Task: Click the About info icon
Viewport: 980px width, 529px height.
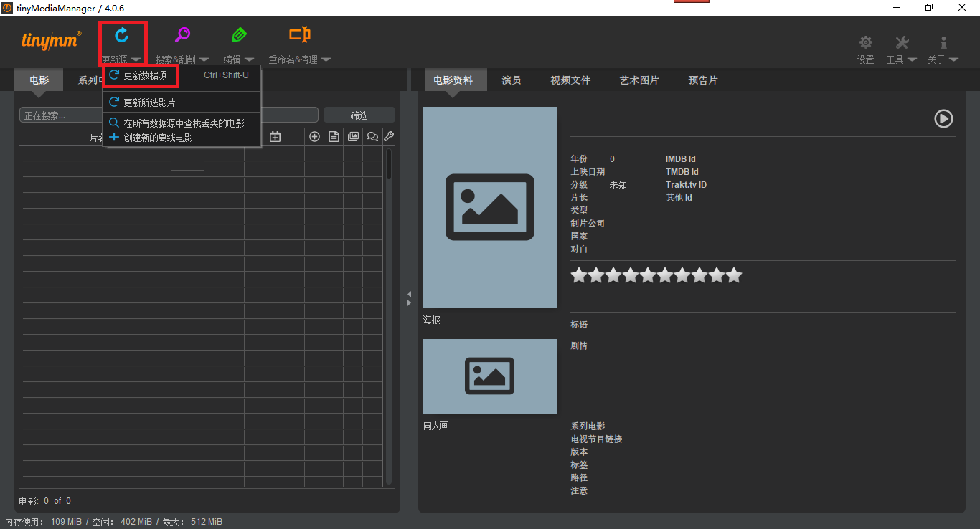Action: (943, 42)
